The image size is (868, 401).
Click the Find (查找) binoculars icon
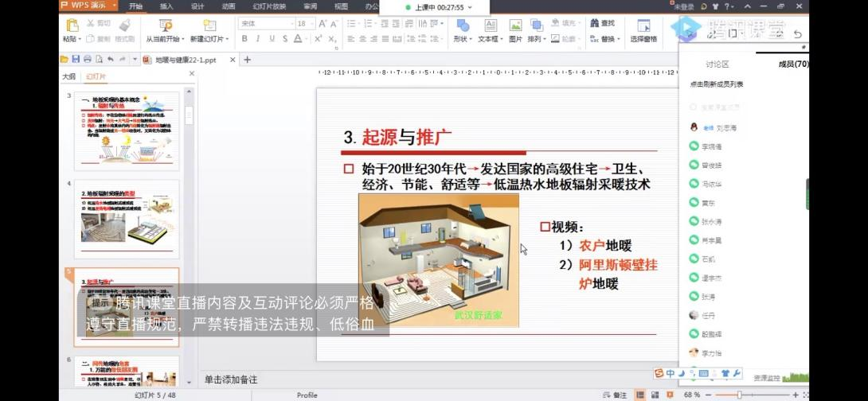[x=594, y=24]
